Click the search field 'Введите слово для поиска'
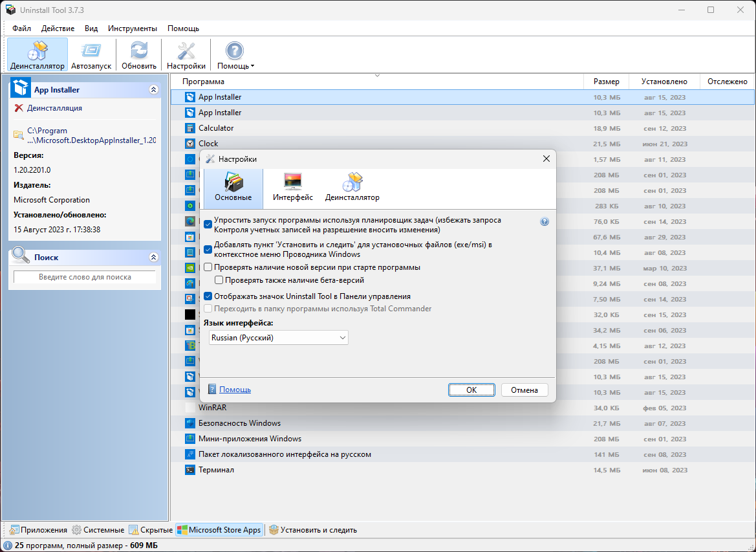 coord(85,277)
